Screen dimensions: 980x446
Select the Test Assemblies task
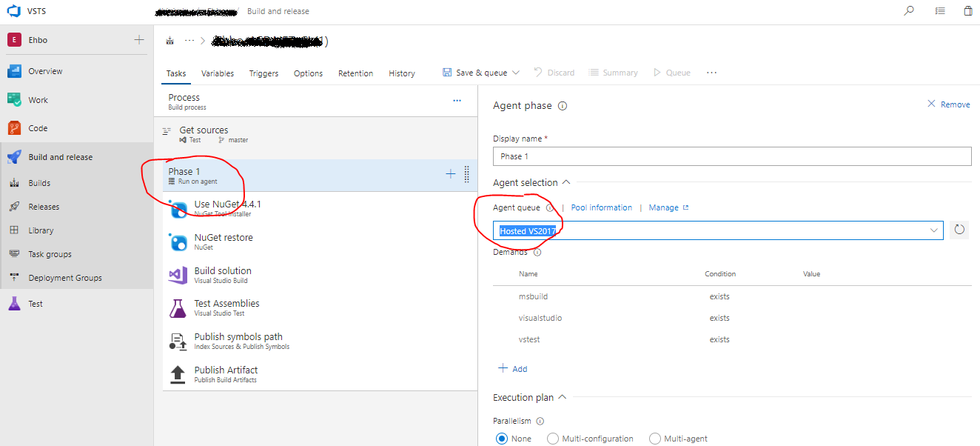(x=320, y=307)
